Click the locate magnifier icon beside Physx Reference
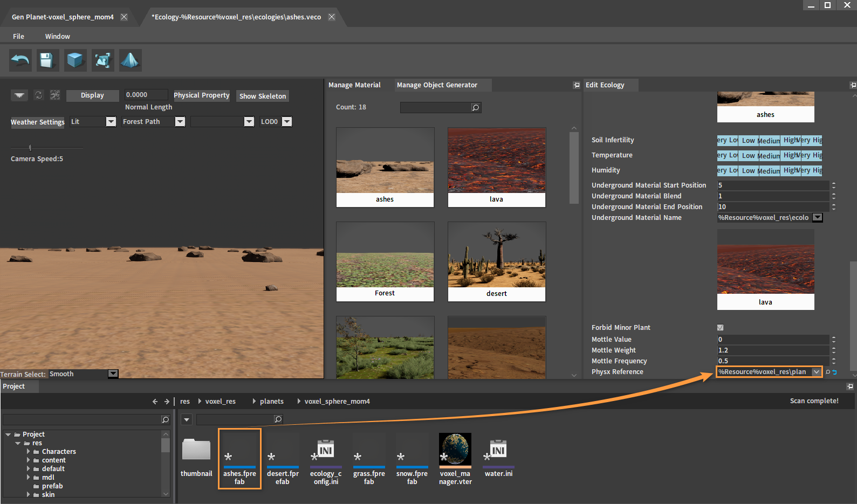857x504 pixels. [x=828, y=372]
